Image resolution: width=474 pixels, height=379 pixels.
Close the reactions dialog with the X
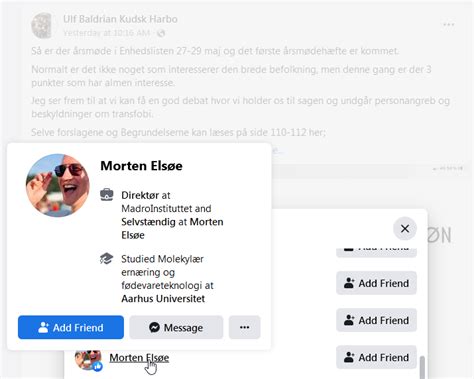click(405, 229)
